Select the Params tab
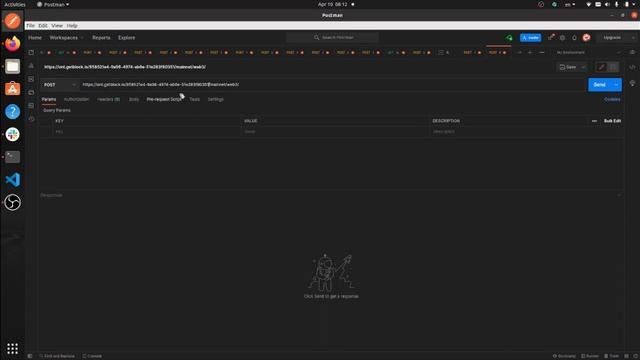The height and width of the screenshot is (360, 640). [x=49, y=99]
